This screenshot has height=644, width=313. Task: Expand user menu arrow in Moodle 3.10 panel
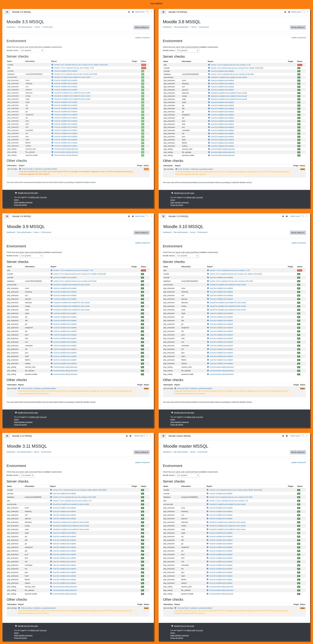click(307, 216)
